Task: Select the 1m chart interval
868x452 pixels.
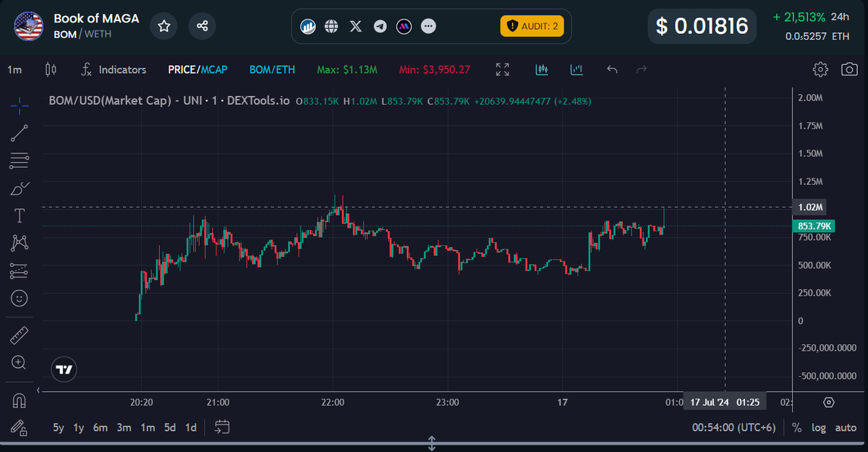Action: 14,70
